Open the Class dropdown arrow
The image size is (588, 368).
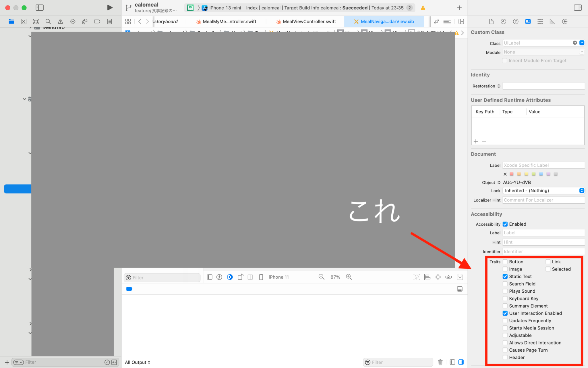point(582,43)
